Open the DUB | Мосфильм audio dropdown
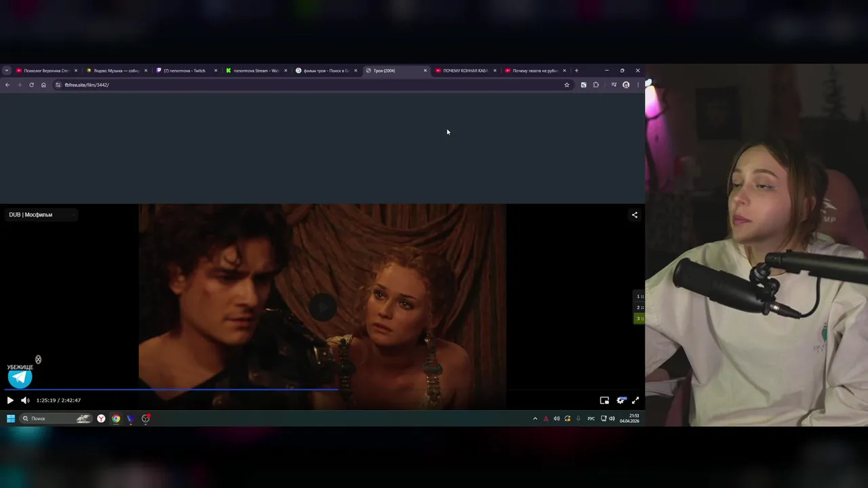868x488 pixels. click(x=40, y=215)
